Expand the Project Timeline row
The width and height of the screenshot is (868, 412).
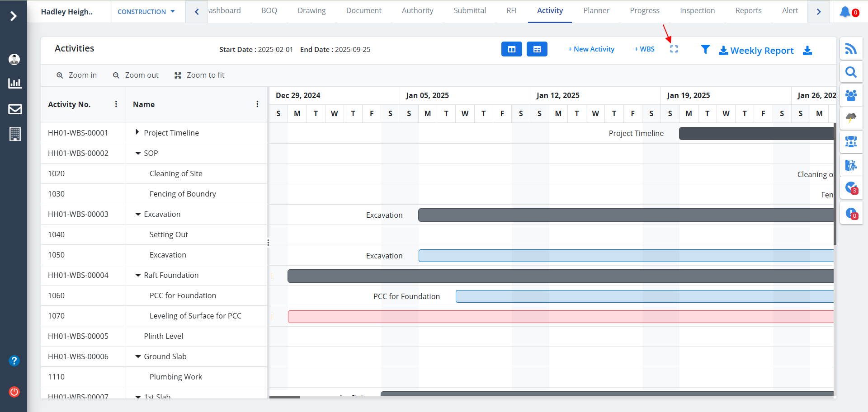coord(137,132)
